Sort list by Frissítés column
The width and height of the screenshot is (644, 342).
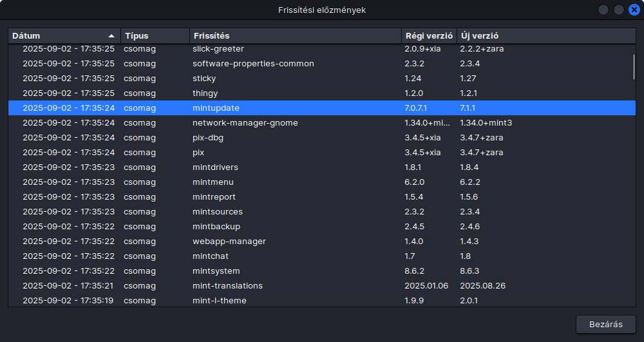[x=296, y=35]
